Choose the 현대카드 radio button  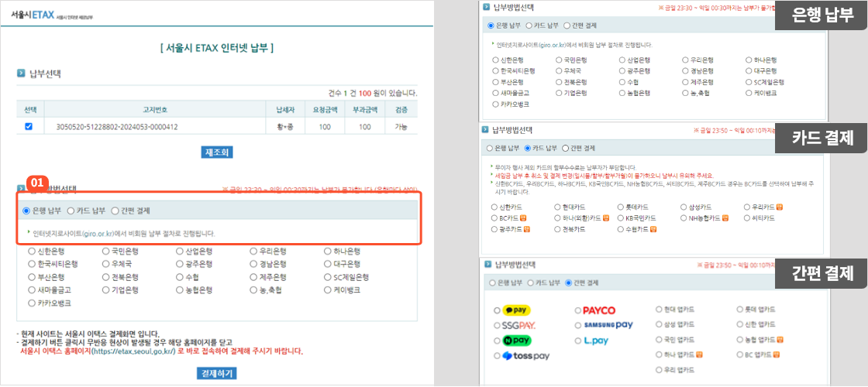[x=557, y=207]
